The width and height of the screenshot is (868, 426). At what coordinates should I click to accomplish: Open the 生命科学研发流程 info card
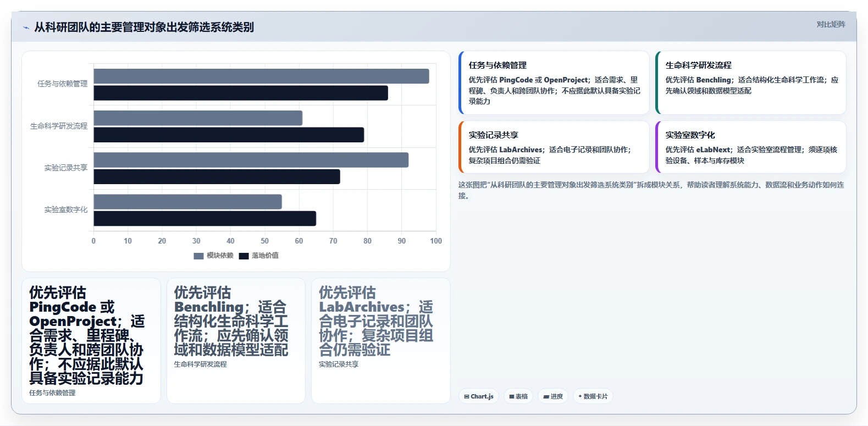[x=751, y=83]
